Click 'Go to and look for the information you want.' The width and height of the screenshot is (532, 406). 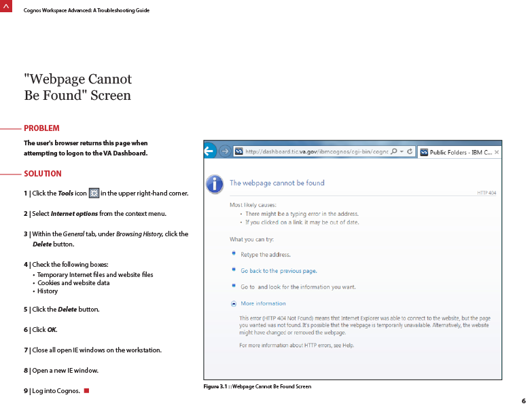point(298,287)
